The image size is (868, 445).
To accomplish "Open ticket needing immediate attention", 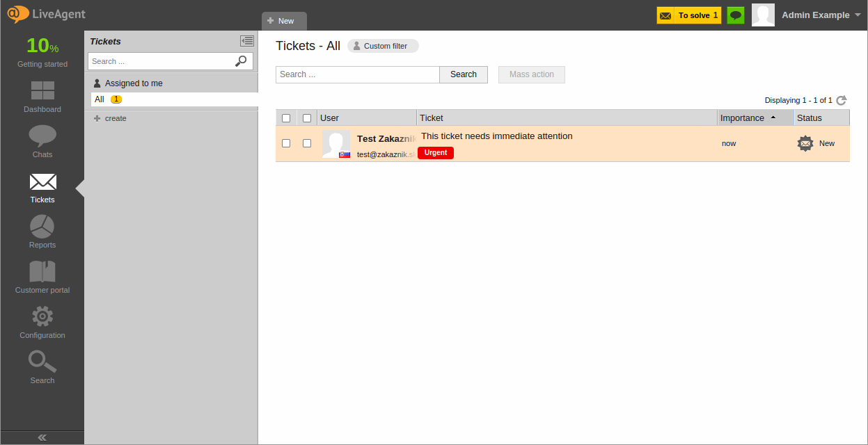I will click(x=497, y=136).
